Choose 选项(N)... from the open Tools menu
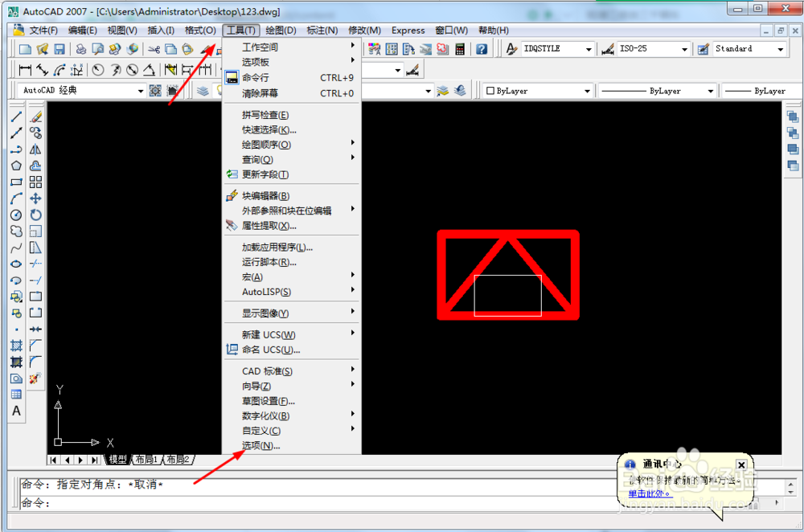The image size is (804, 532). pos(261,445)
